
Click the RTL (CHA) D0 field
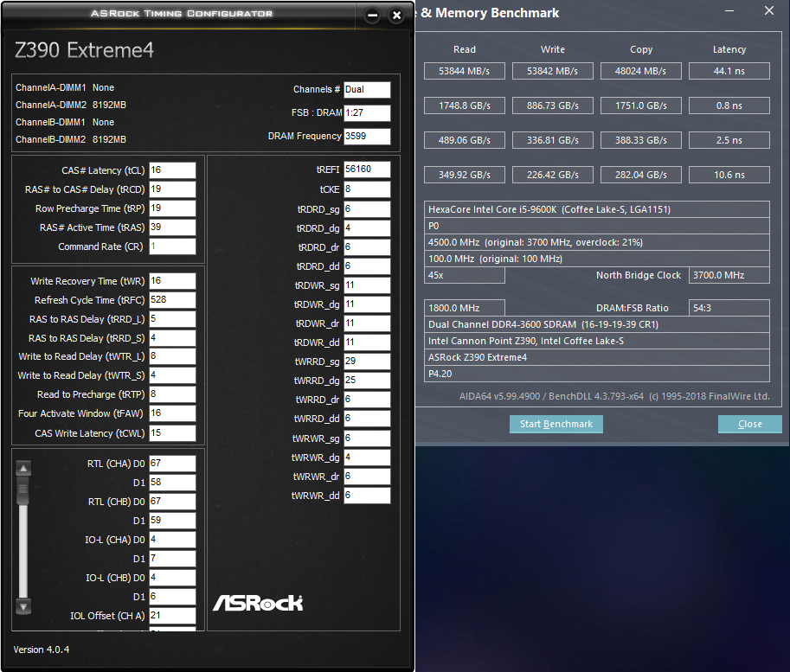(x=172, y=464)
